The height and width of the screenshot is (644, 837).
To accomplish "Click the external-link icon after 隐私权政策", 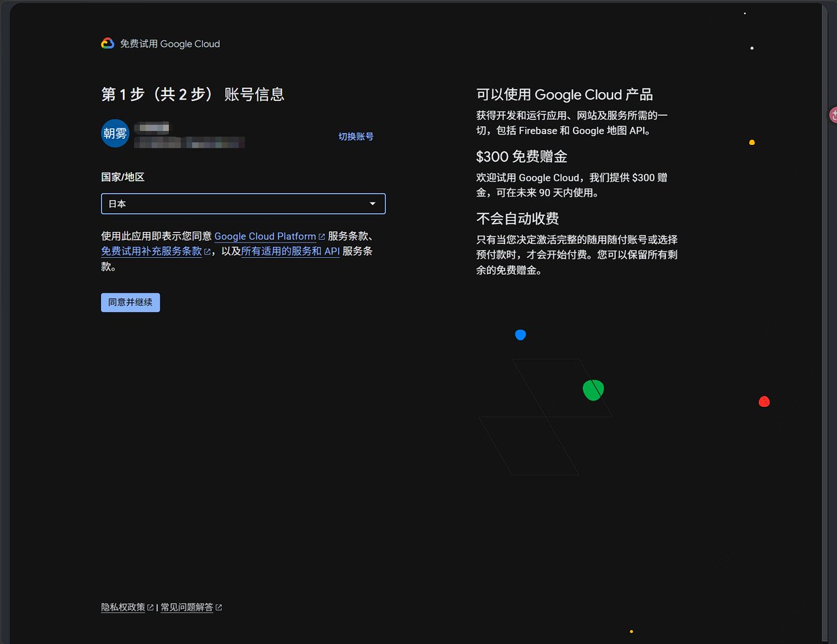I will (x=150, y=607).
